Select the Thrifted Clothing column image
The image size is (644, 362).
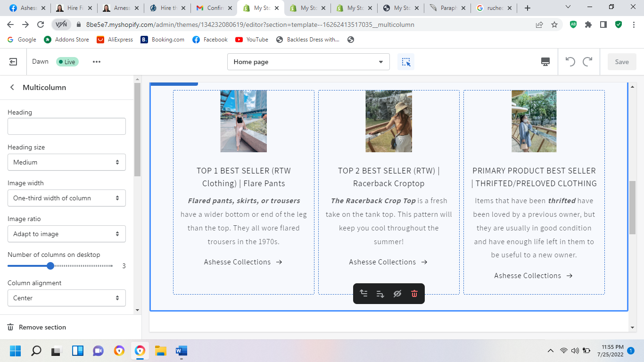534,121
